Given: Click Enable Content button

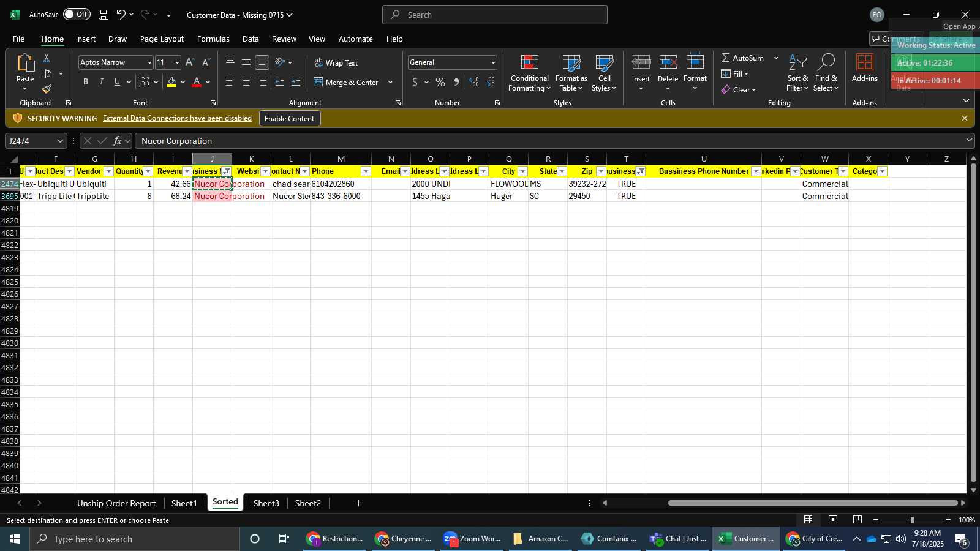Looking at the screenshot, I should tap(290, 118).
